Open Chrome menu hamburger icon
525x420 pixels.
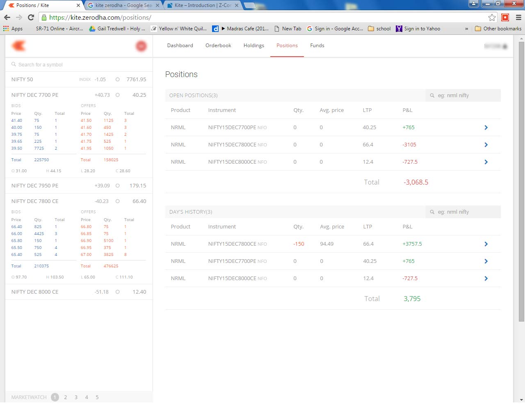[x=518, y=17]
